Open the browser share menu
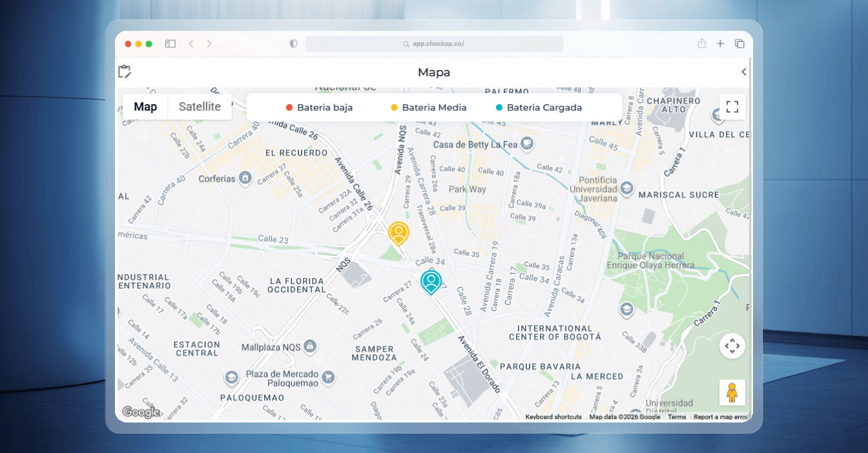 click(702, 43)
